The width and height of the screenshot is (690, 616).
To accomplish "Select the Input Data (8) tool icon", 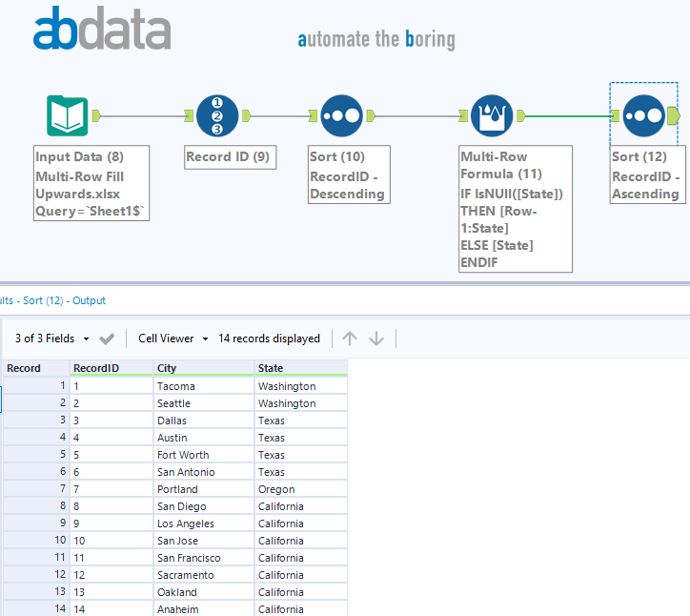I will tap(68, 115).
